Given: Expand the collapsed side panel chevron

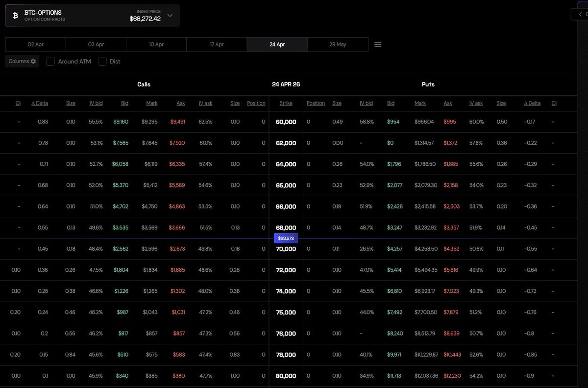Looking at the screenshot, I should pyautogui.click(x=580, y=14).
